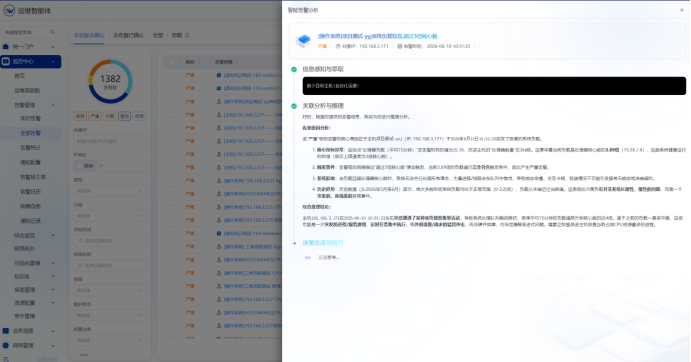691x362 pixels.
Task: Check the 169-windows alarm row checkbox
Action: point(172,233)
